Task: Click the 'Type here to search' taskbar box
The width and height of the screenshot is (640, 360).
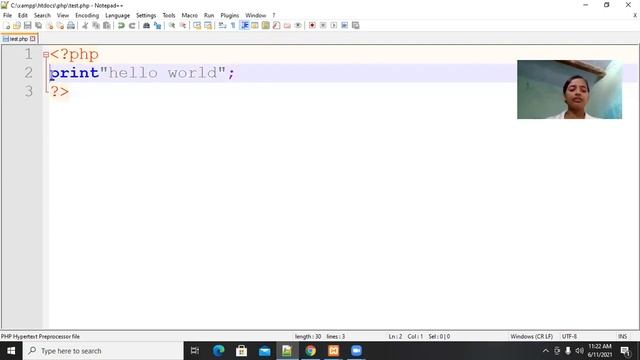Action: coord(103,351)
